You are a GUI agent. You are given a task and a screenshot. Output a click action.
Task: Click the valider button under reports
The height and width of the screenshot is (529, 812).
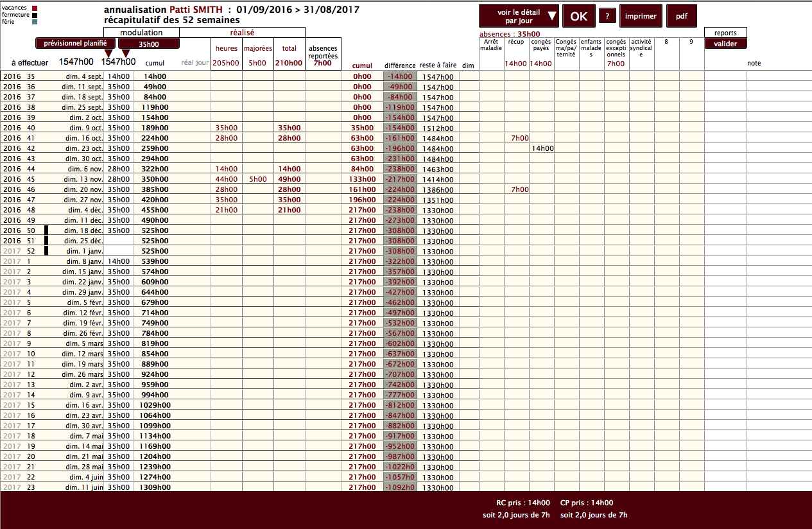tap(725, 44)
